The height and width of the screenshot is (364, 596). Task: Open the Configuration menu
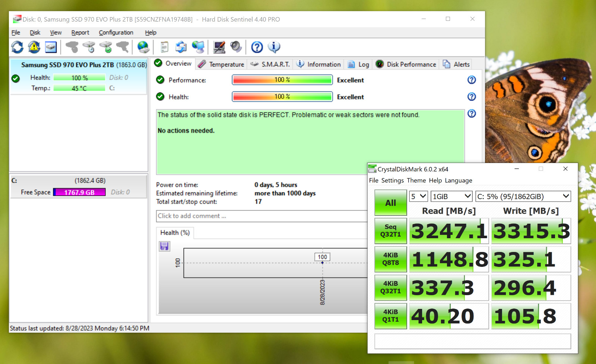(x=116, y=32)
